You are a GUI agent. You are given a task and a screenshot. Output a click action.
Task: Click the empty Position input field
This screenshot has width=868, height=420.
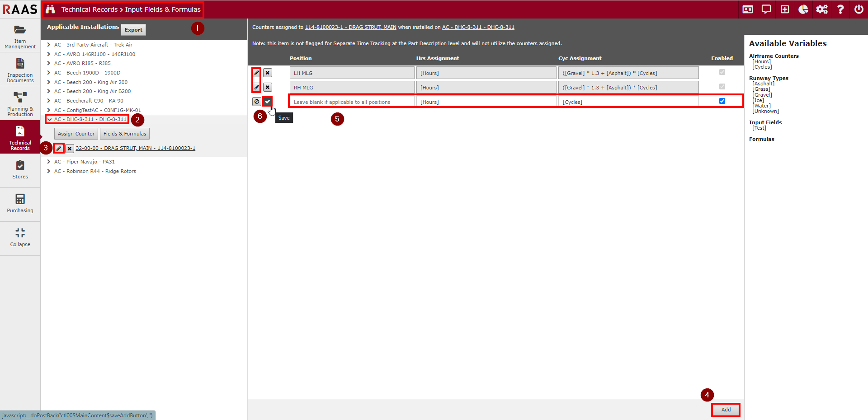[x=352, y=102]
